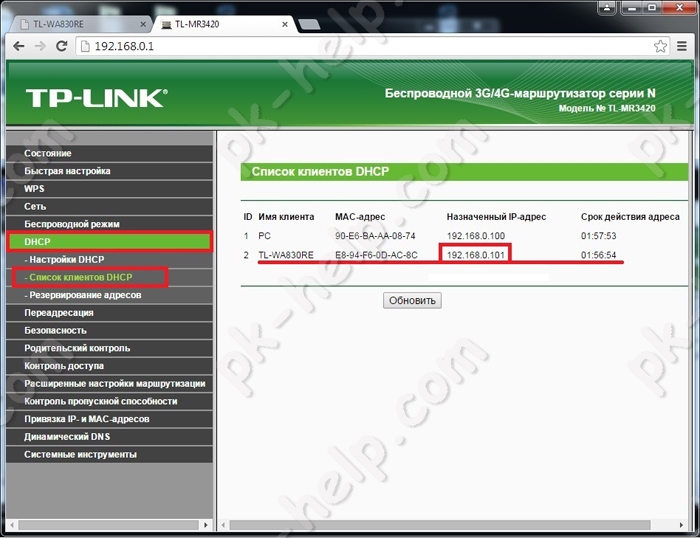Click the Имя клиента column header
Screen dimensions: 700x538
[x=286, y=217]
